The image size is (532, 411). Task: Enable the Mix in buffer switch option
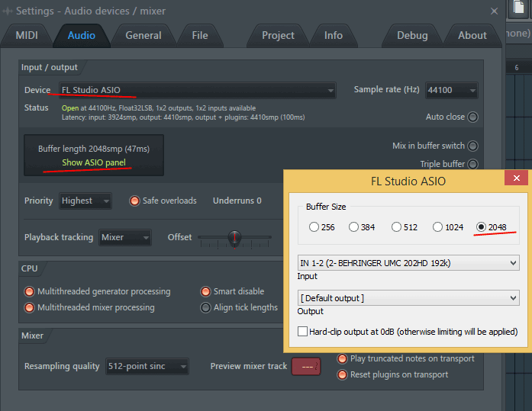[x=472, y=146]
